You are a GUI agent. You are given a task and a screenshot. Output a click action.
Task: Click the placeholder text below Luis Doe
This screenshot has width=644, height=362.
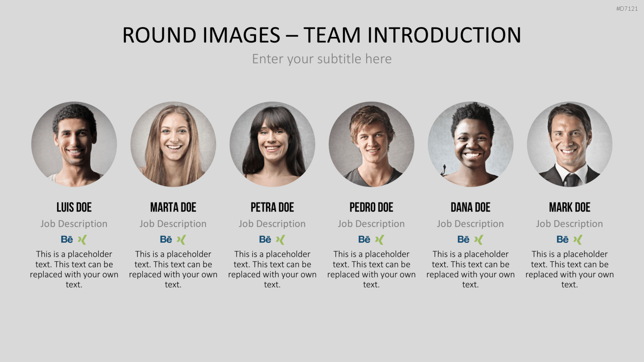(x=74, y=269)
